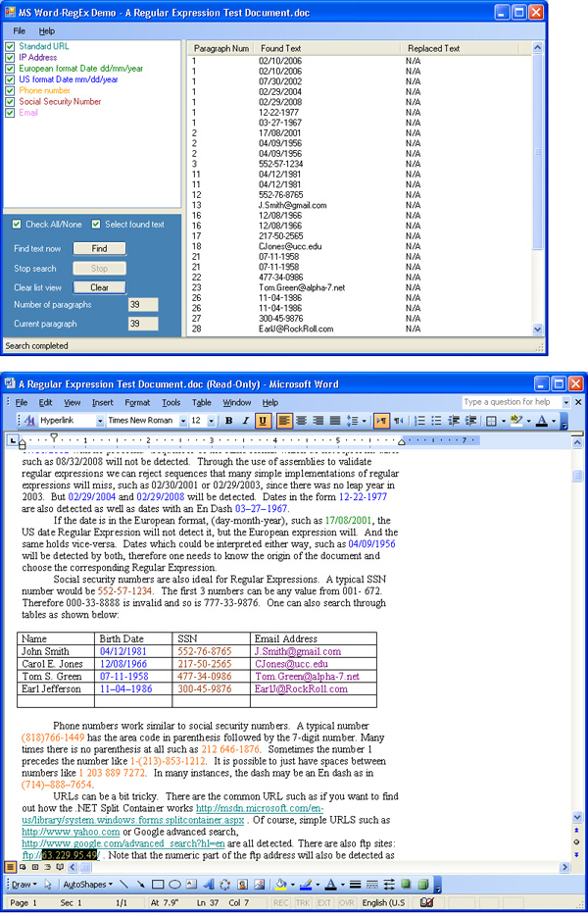Click the Bold formatting icon in Word
The height and width of the screenshot is (916, 588).
(x=229, y=421)
